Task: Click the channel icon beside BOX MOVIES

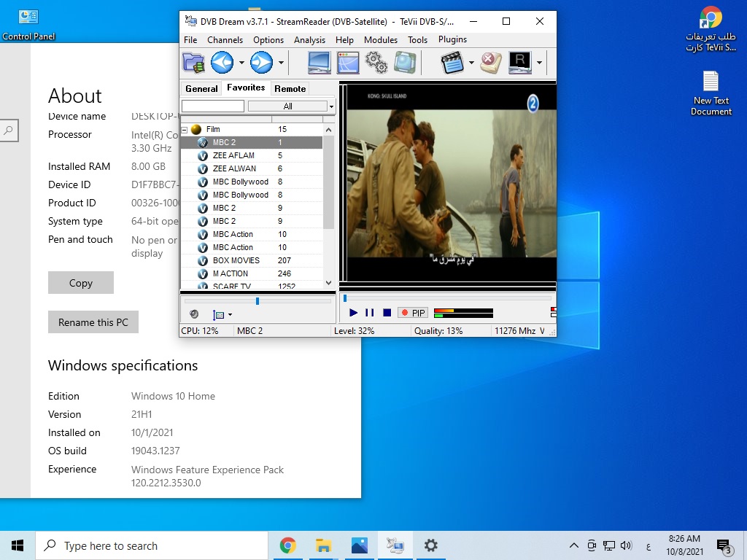Action: click(x=203, y=260)
